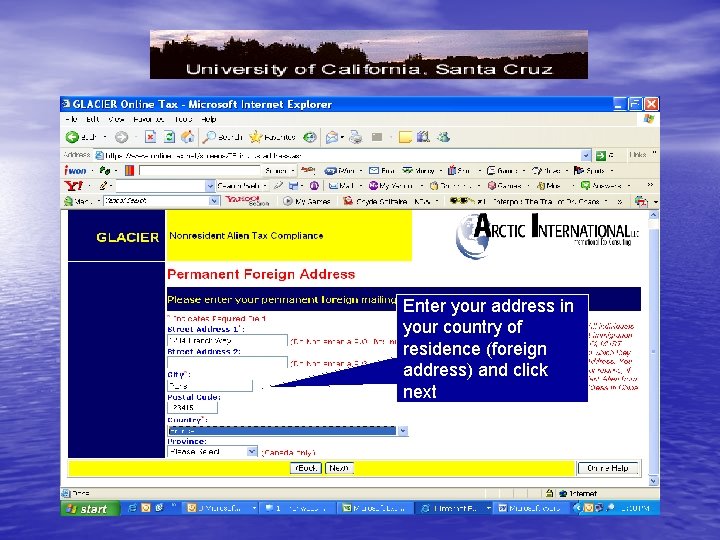
Task: Click the Internet Explorer quick launch icon
Action: pyautogui.click(x=132, y=508)
